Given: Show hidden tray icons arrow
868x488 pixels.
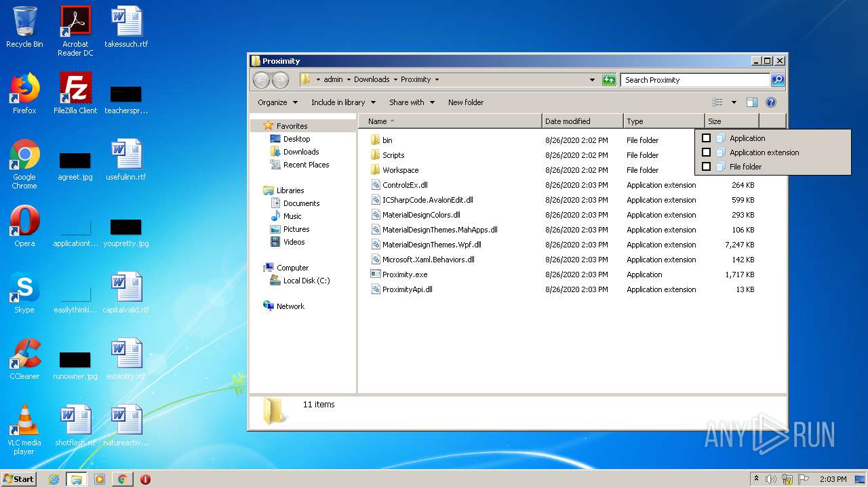Looking at the screenshot, I should pyautogui.click(x=756, y=479).
